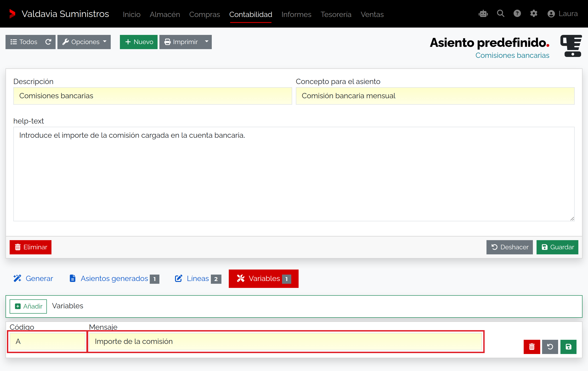This screenshot has width=588, height=371.
Task: Click the Añadir variable button
Action: tap(28, 306)
